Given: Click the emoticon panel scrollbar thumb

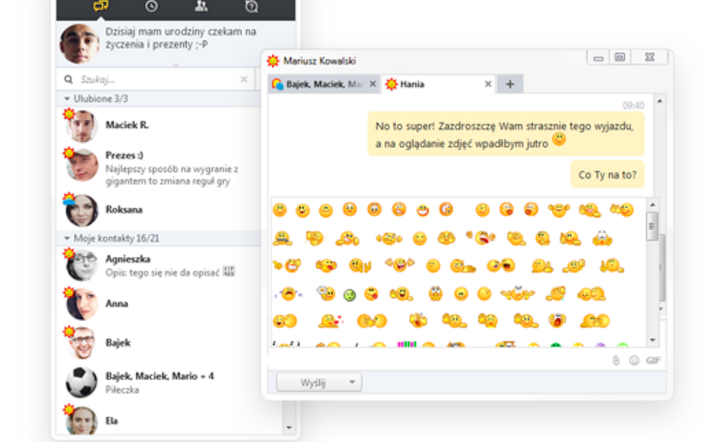Looking at the screenshot, I should (652, 226).
